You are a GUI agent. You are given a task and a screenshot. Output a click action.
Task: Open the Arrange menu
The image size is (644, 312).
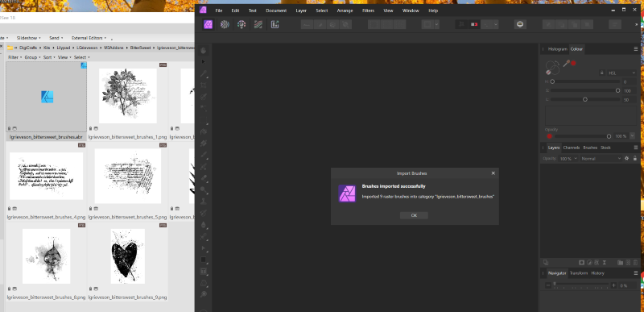[345, 10]
